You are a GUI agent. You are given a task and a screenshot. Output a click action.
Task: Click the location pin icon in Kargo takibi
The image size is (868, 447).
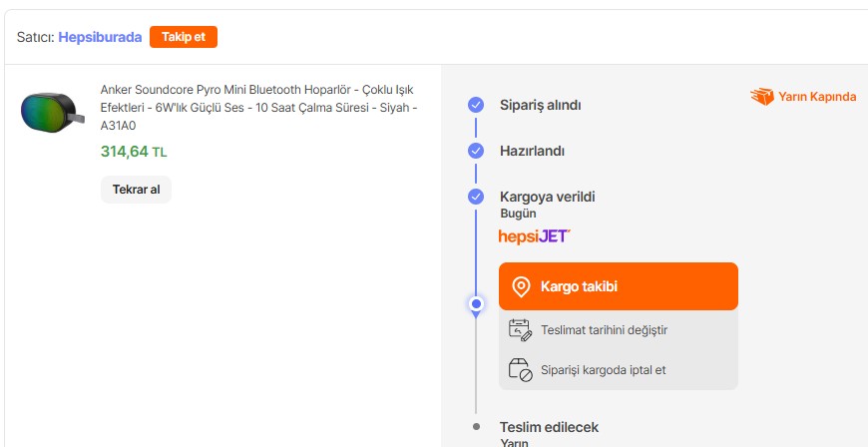520,287
